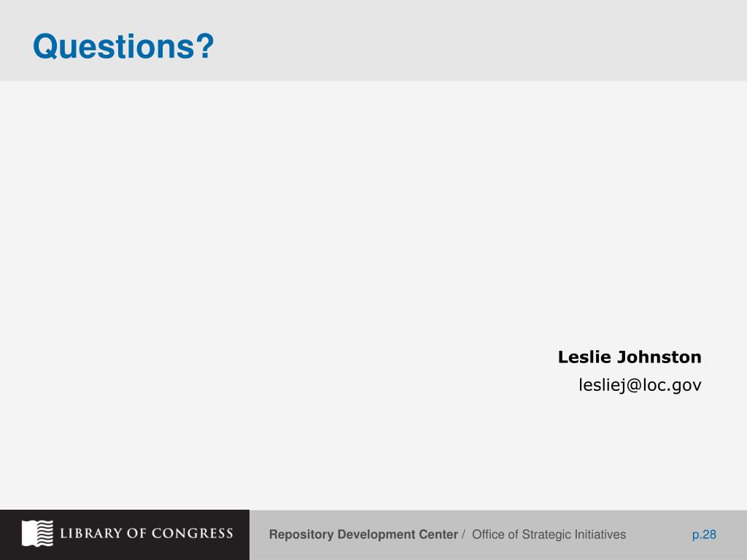Viewport: 747px width, 560px height.
Task: Click the 'LIBRARY OF CONGRESS' wordmark text
Action: tap(146, 533)
